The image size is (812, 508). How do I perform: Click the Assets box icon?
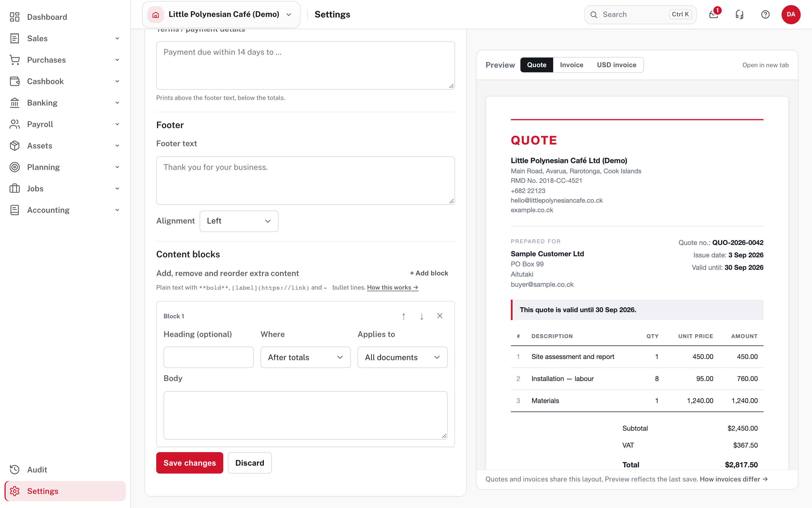coord(14,146)
